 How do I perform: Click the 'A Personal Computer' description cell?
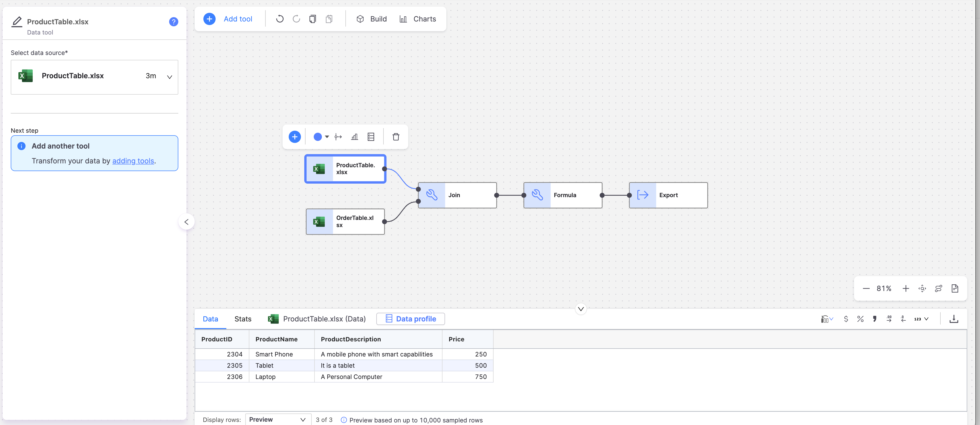click(379, 377)
